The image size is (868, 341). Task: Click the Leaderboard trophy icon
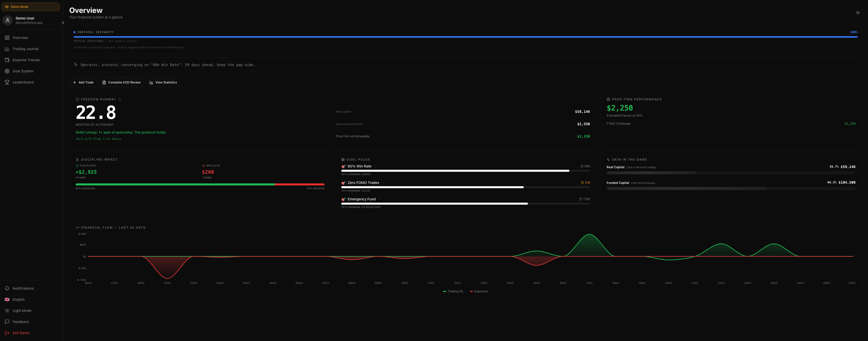pos(7,82)
